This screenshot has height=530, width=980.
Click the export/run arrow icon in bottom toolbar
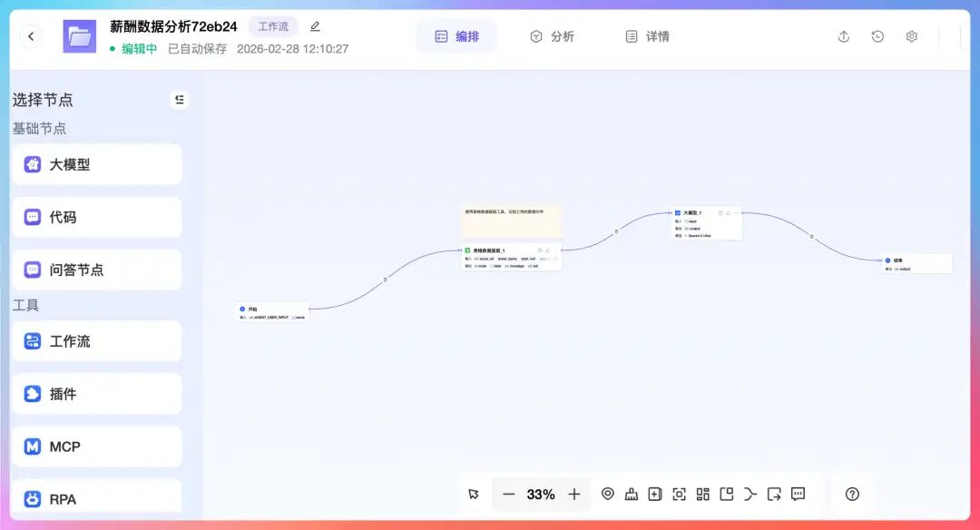click(x=773, y=494)
